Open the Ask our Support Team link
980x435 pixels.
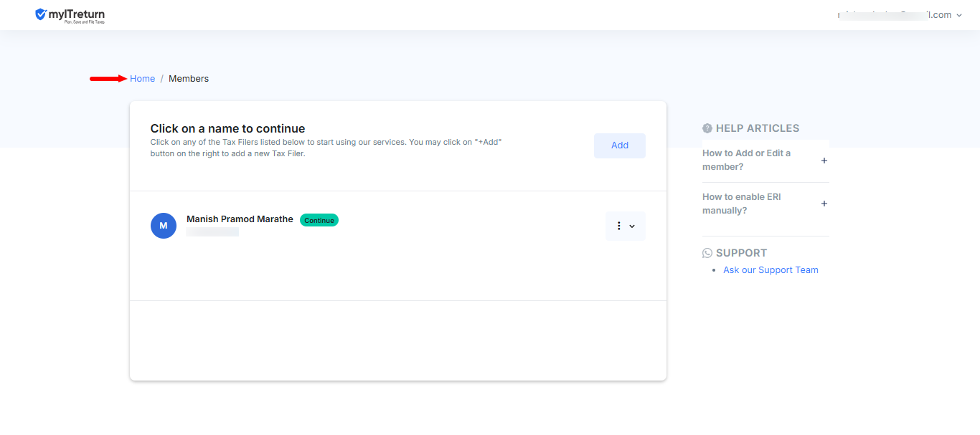[x=771, y=270]
